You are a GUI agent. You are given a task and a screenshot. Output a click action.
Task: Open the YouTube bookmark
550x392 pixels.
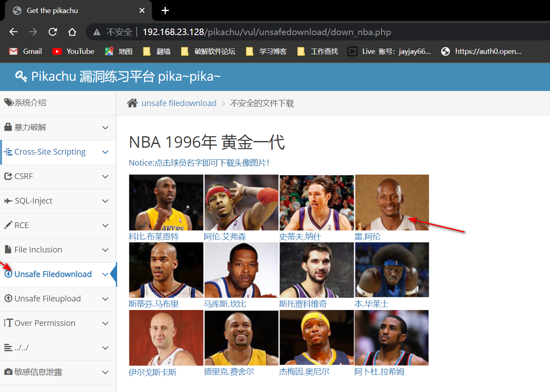[x=73, y=51]
